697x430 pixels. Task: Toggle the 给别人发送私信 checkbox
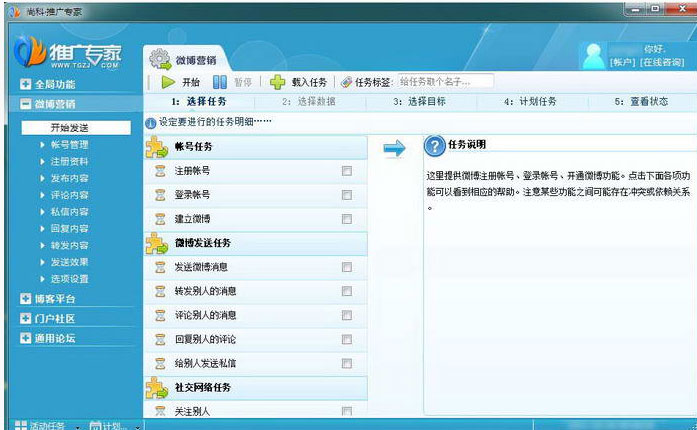point(347,363)
